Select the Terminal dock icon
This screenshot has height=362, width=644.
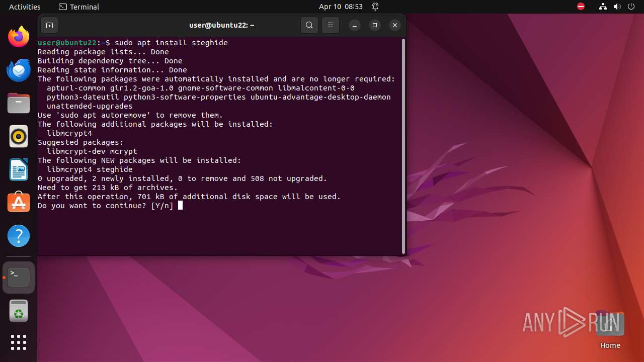point(19,278)
